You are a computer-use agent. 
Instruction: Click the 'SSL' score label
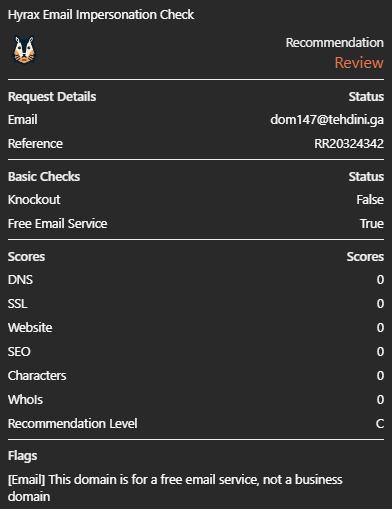17,304
